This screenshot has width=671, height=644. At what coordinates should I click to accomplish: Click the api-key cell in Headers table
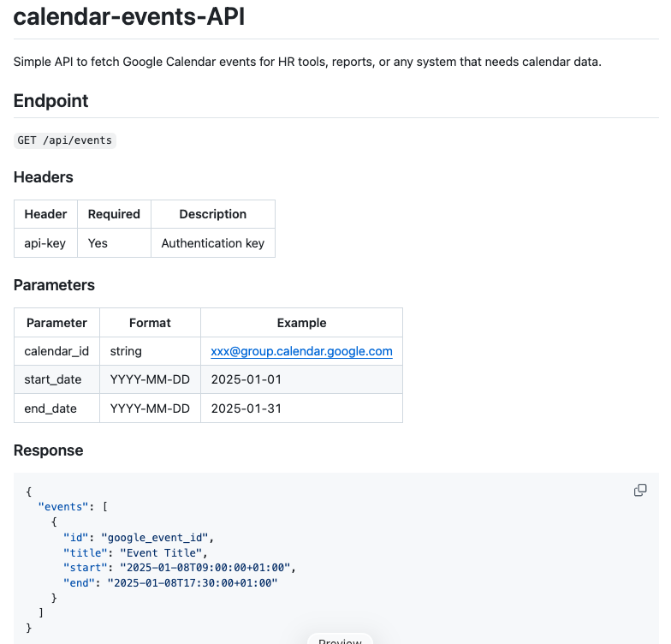pyautogui.click(x=45, y=243)
